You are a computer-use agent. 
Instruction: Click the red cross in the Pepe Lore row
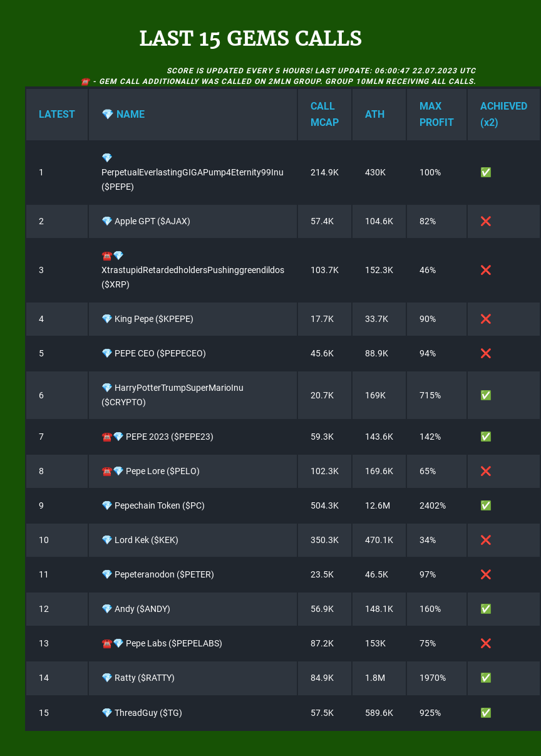pyautogui.click(x=485, y=471)
